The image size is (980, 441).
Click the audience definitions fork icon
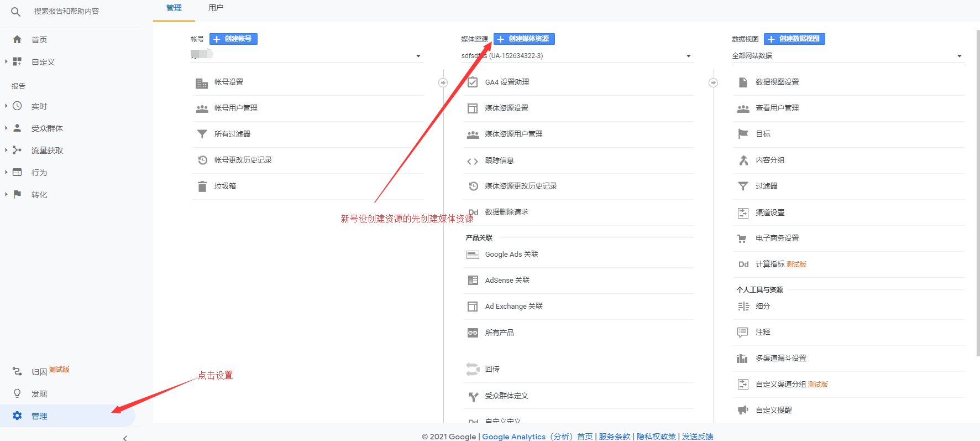[x=473, y=396]
